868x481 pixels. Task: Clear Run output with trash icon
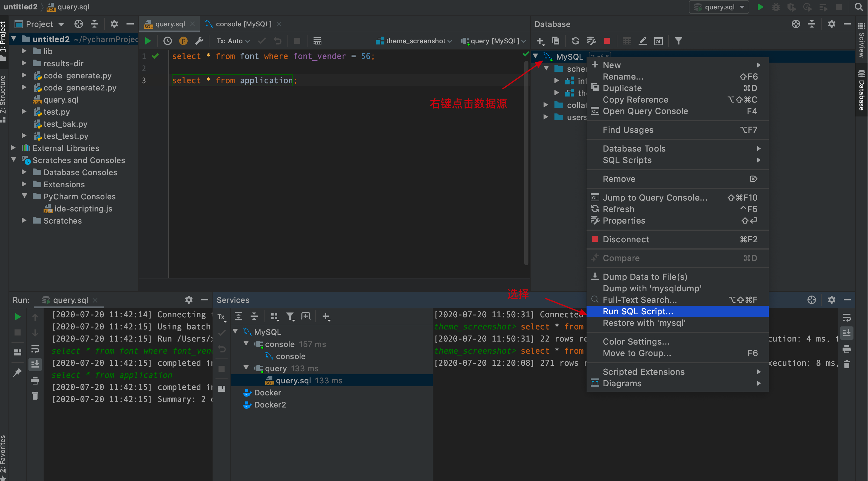point(35,396)
